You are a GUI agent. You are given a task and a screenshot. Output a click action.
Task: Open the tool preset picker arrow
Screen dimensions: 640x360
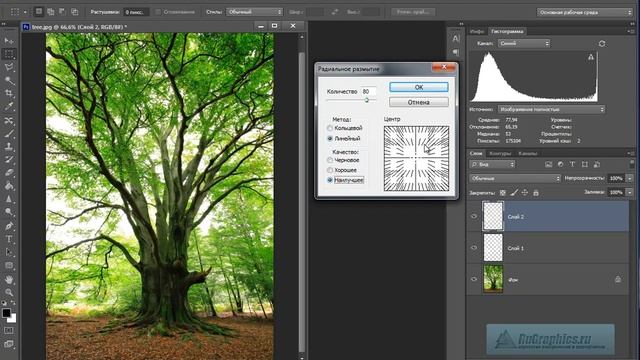click(x=25, y=12)
